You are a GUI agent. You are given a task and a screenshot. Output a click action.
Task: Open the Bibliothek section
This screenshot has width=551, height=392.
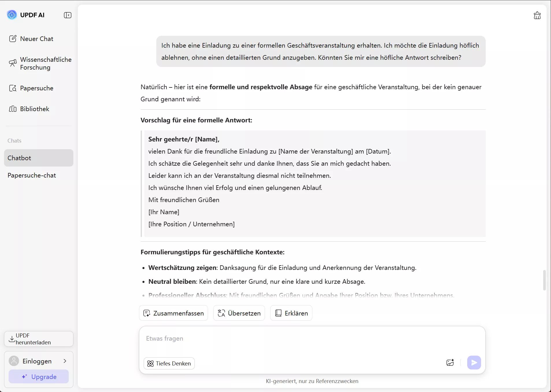(x=34, y=109)
